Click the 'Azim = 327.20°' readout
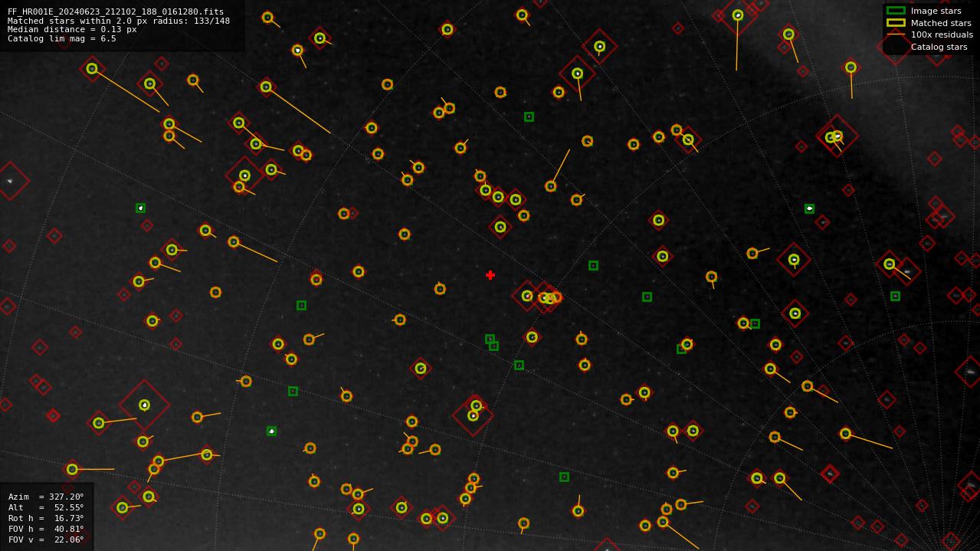 tap(46, 497)
